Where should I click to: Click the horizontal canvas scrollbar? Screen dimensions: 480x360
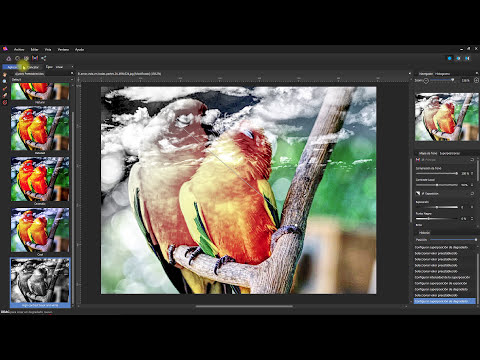click(x=244, y=306)
